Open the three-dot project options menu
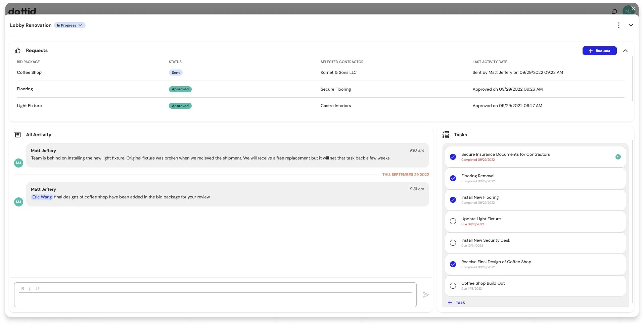644x325 pixels. click(618, 25)
